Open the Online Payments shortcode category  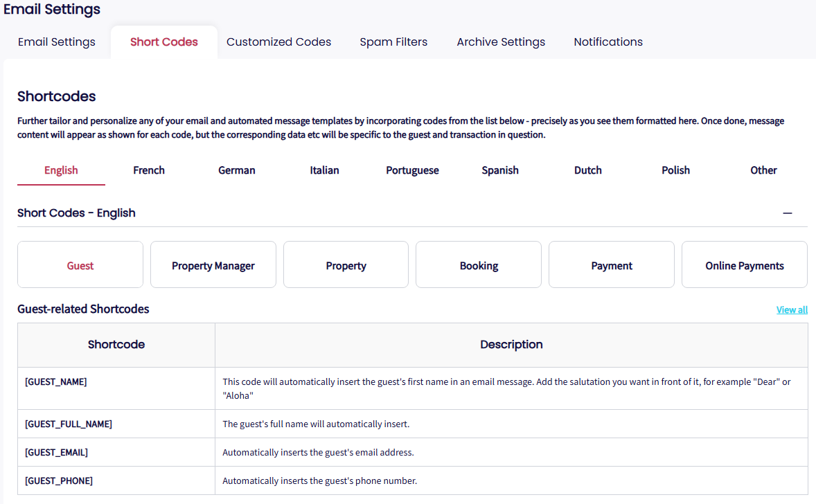[x=745, y=266]
